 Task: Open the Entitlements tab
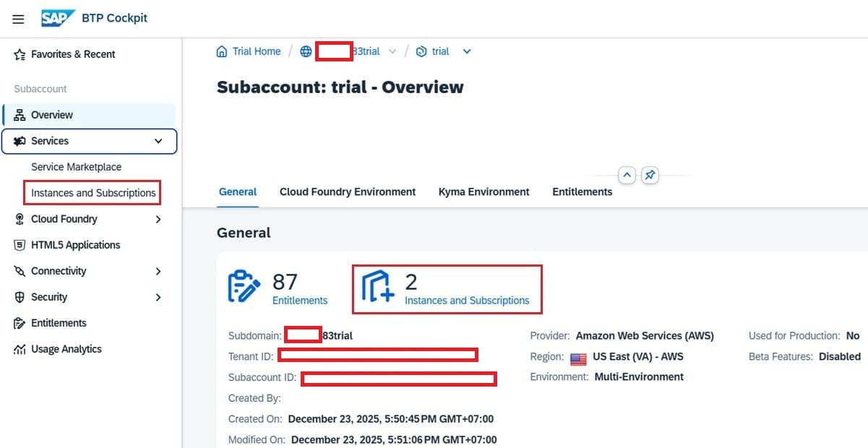click(582, 191)
